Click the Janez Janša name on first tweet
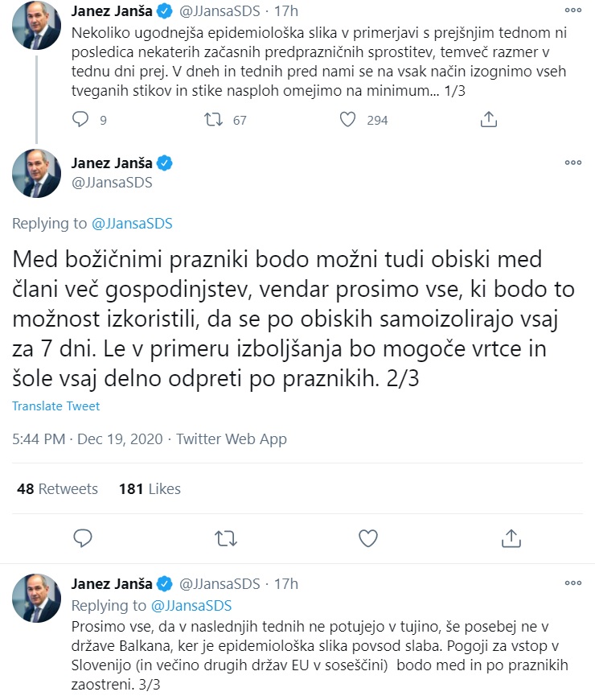Image resolution: width=595 pixels, height=700 pixels. 111,12
